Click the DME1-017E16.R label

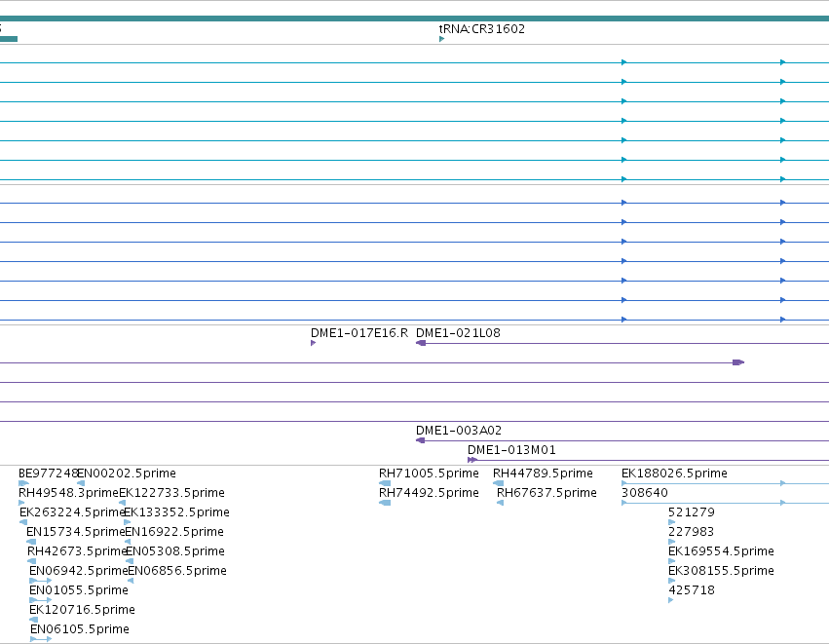359,333
